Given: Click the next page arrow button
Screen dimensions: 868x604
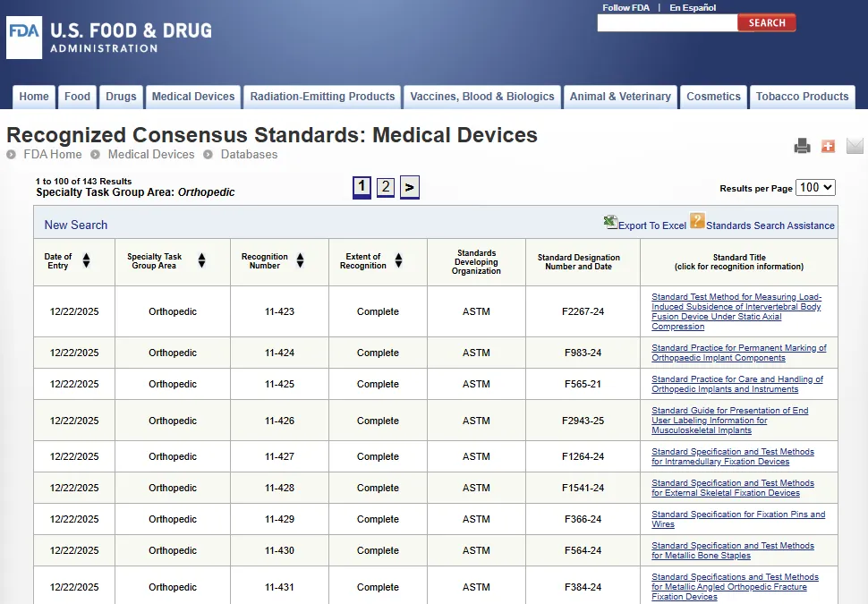Looking at the screenshot, I should click(x=409, y=187).
